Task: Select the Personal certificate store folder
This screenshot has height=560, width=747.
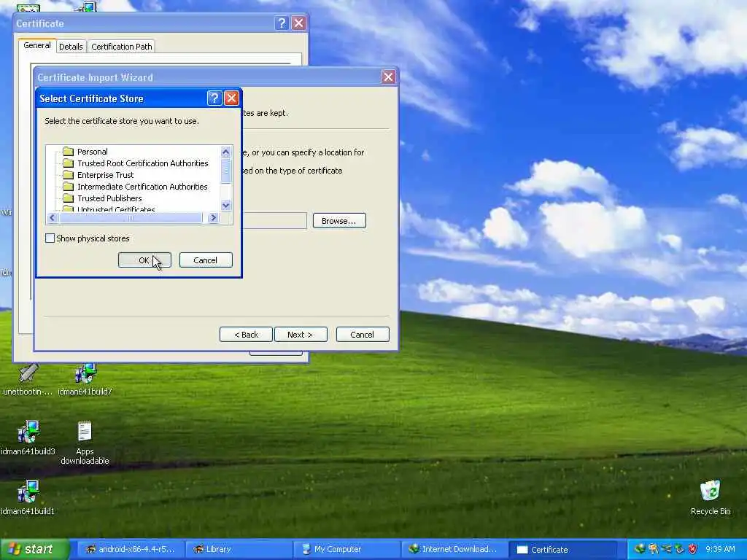Action: [x=93, y=152]
